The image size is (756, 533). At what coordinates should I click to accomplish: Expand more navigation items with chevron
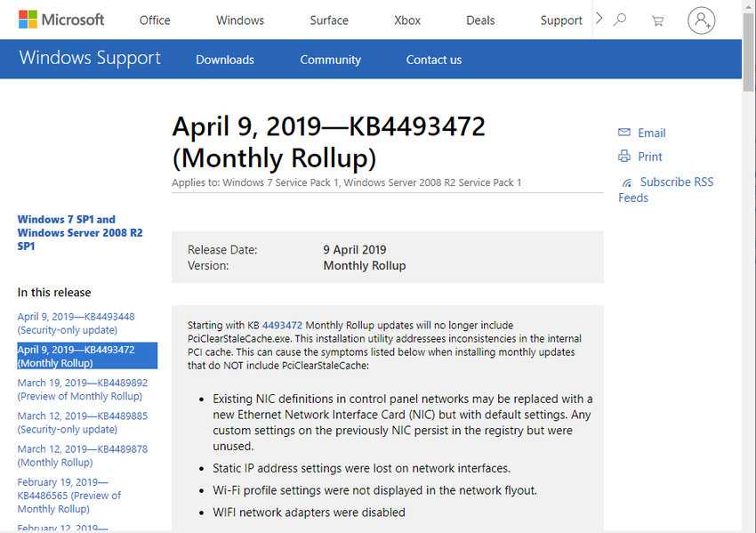click(599, 19)
